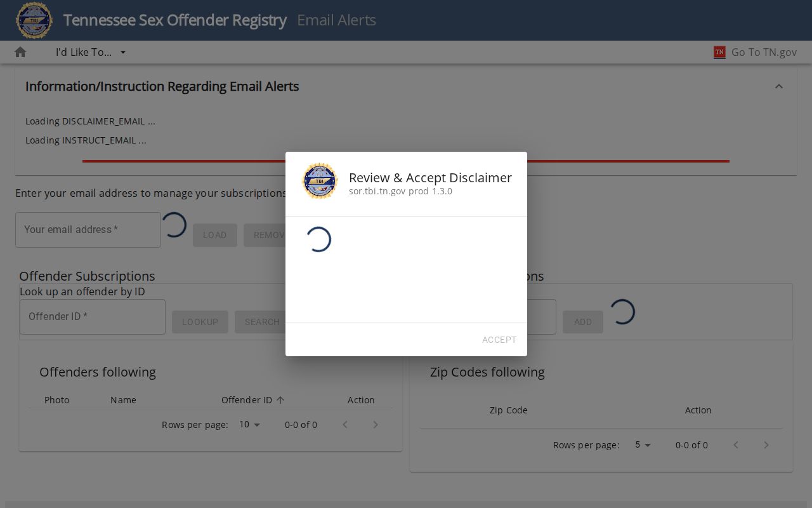
Task: Open Zip Codes rows per page dropdown showing 5
Action: point(643,445)
